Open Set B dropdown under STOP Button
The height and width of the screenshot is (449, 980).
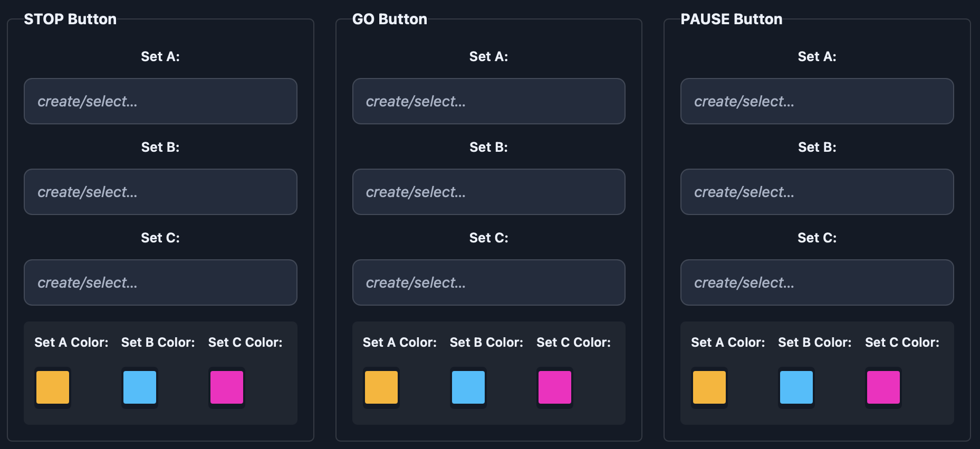tap(160, 192)
